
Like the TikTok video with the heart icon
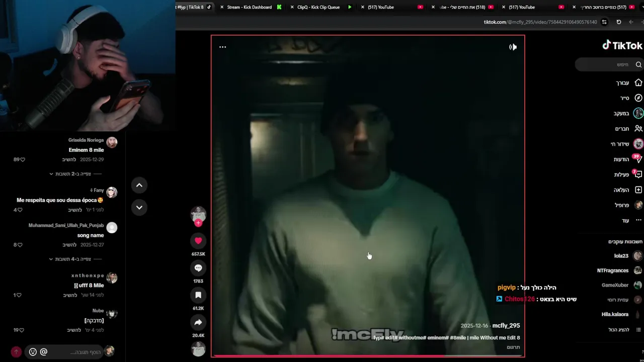tap(198, 241)
